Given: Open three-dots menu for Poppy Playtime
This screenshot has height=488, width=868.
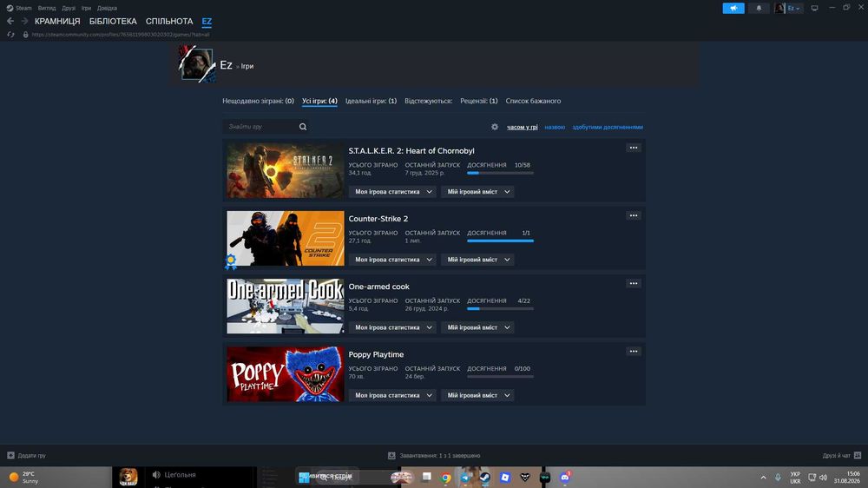Looking at the screenshot, I should coord(634,351).
